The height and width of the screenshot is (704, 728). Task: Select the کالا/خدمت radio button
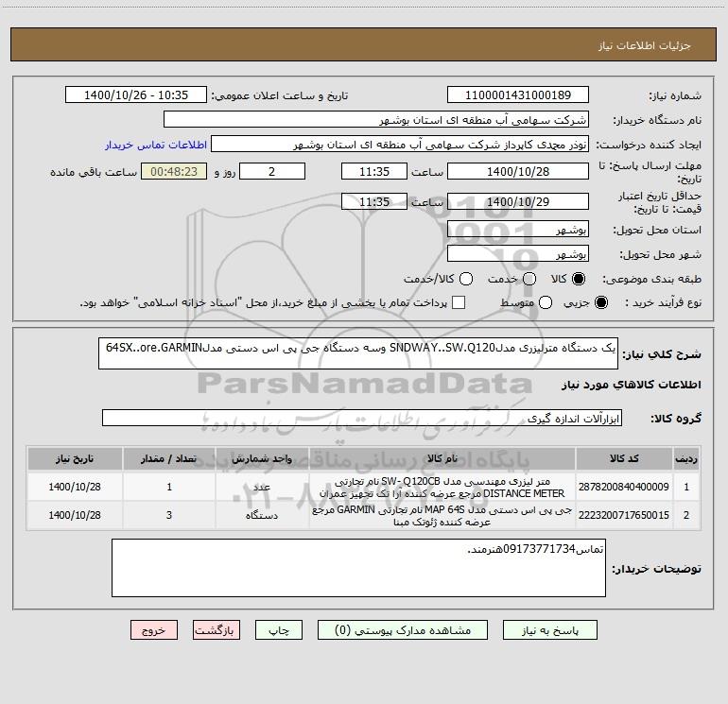(466, 279)
